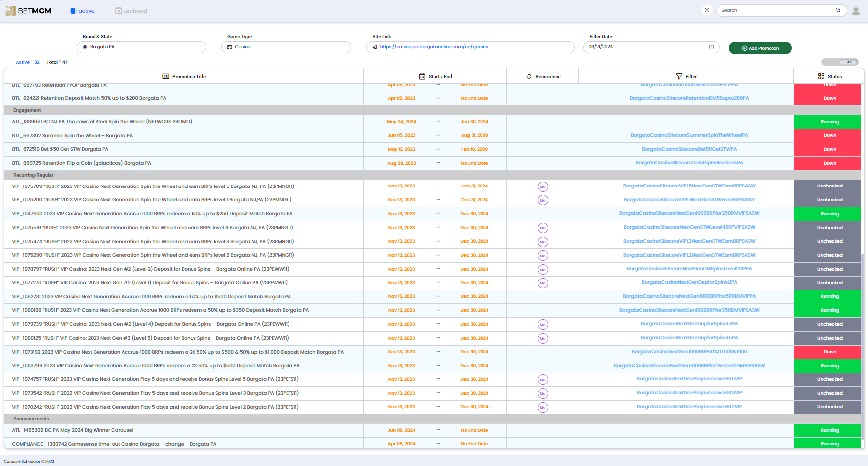Select the ATL_1399661 Jaws of Steel promotion title
868x466 pixels.
[102, 122]
